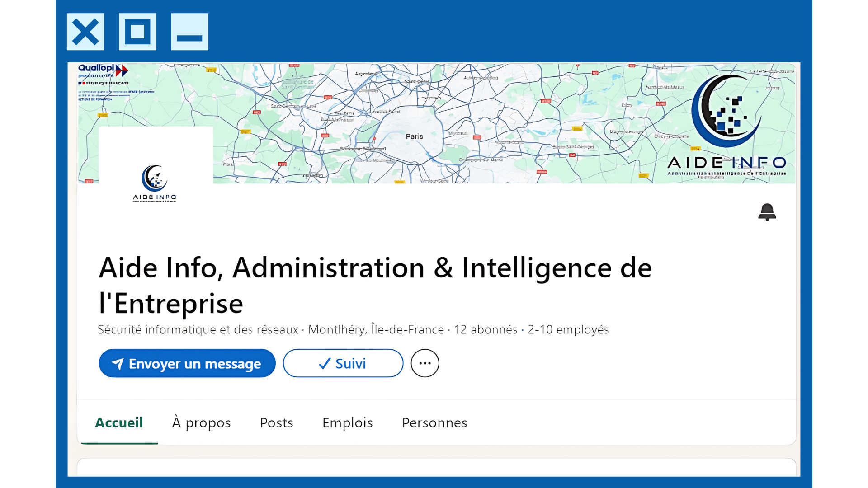Toggle the Suivi follow button
This screenshot has height=488, width=868.
(343, 363)
